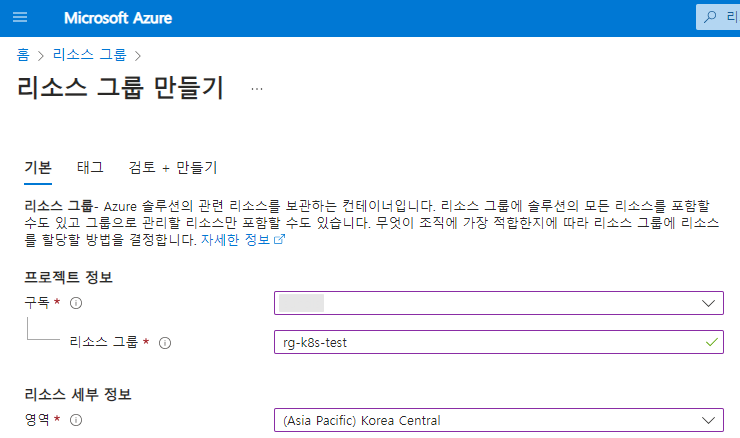Switch to the 기본 tab
Image resolution: width=740 pixels, height=438 pixels.
pyautogui.click(x=38, y=168)
